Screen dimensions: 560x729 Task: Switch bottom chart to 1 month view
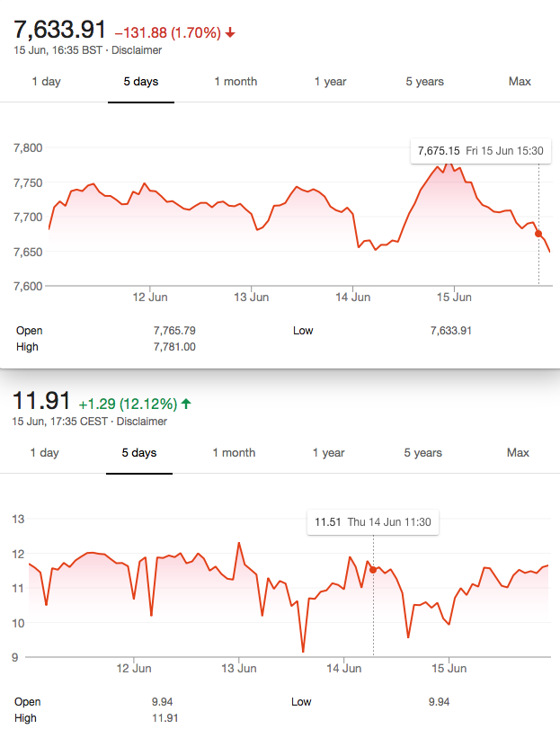[234, 452]
